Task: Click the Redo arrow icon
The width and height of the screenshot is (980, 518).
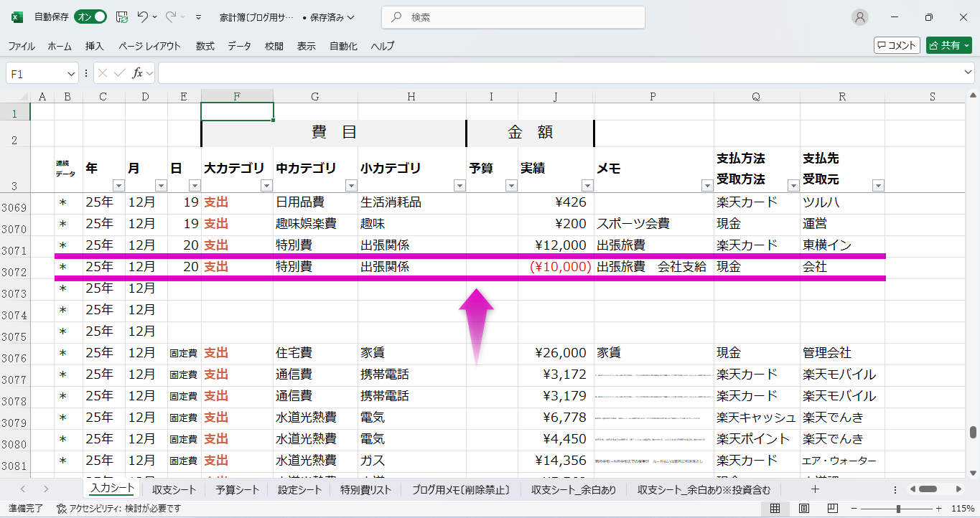Action: pos(171,17)
